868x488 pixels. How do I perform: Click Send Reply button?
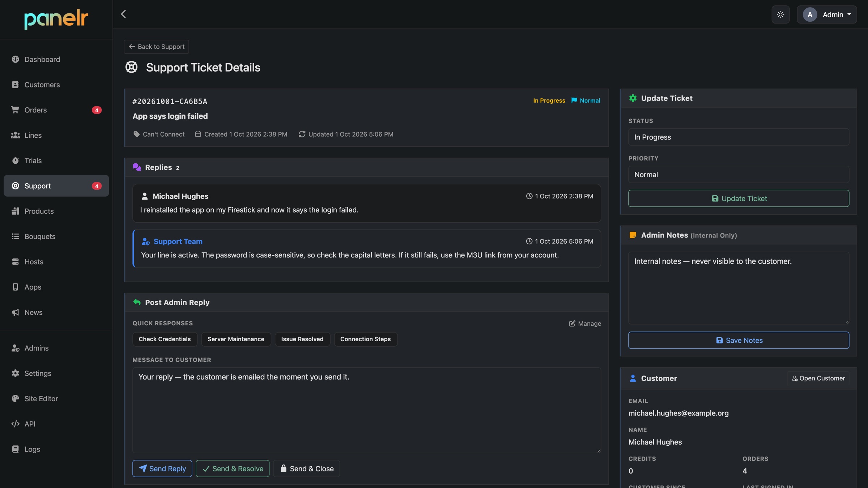[162, 468]
